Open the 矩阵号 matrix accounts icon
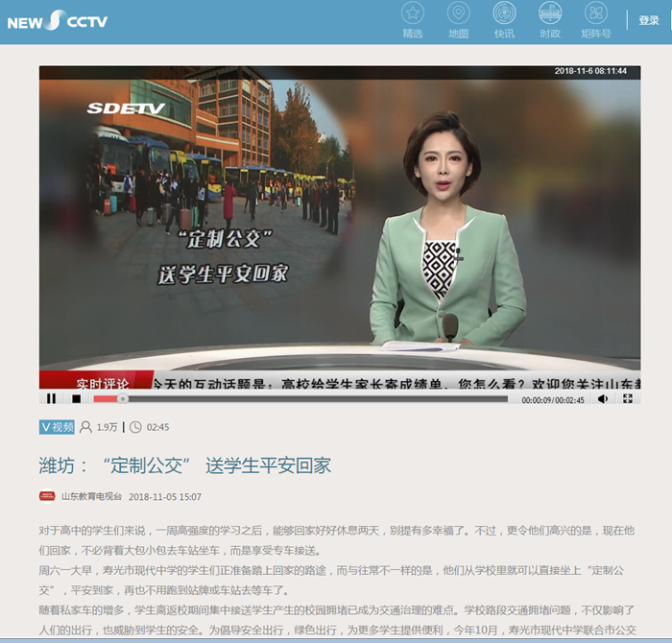This screenshot has height=643, width=672. [x=596, y=13]
